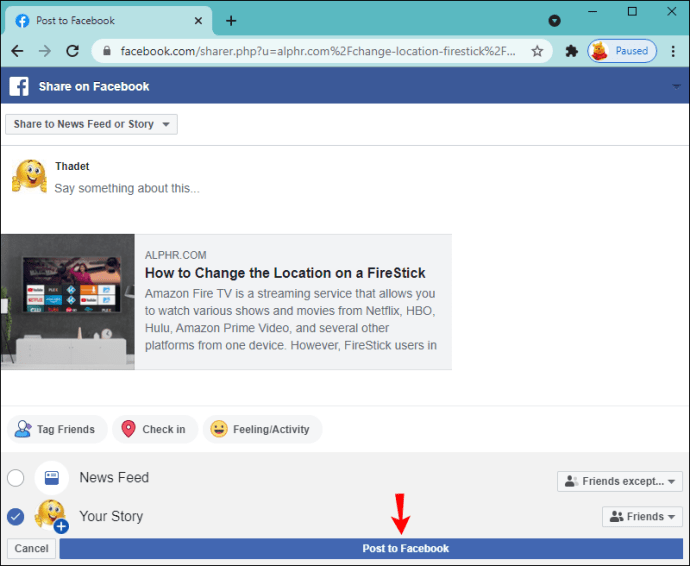The image size is (690, 566).
Task: Select the Post to Facebook browser tab
Action: tap(108, 21)
